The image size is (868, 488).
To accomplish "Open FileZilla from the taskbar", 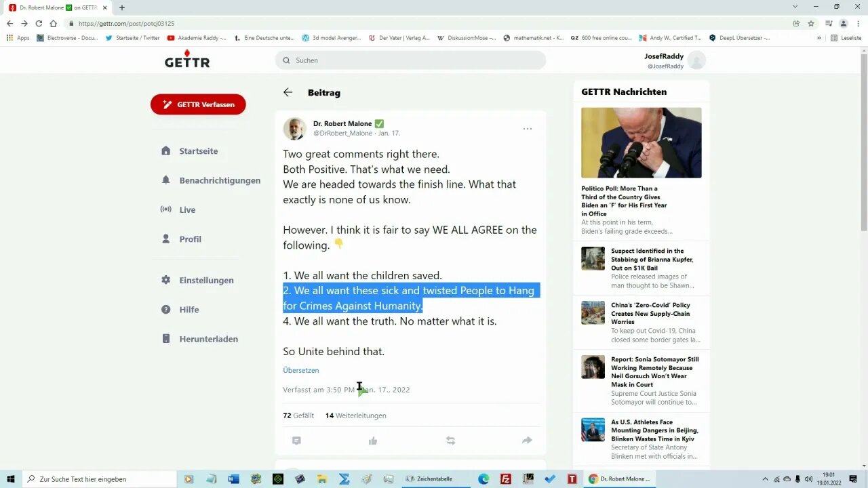I will click(505, 479).
